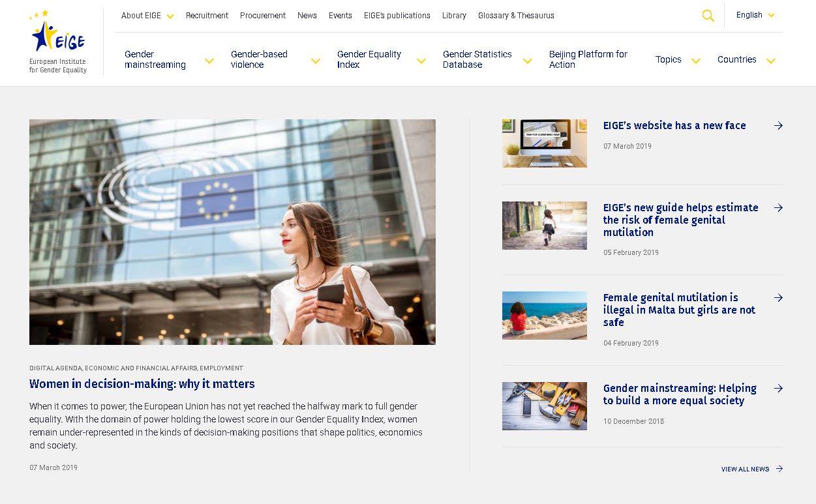Click the 'Digital Agenda, Economic and Financial Affairs, Employment' tags
Image resolution: width=816 pixels, height=504 pixels.
[136, 368]
